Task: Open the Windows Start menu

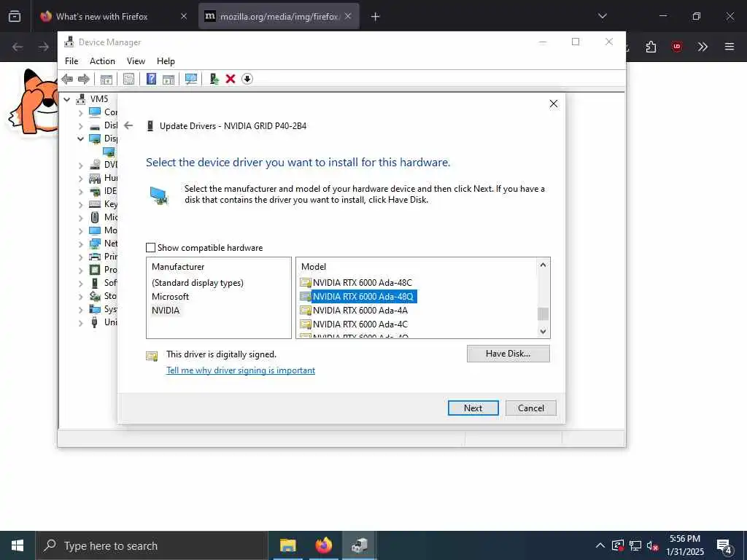Action: click(x=18, y=545)
